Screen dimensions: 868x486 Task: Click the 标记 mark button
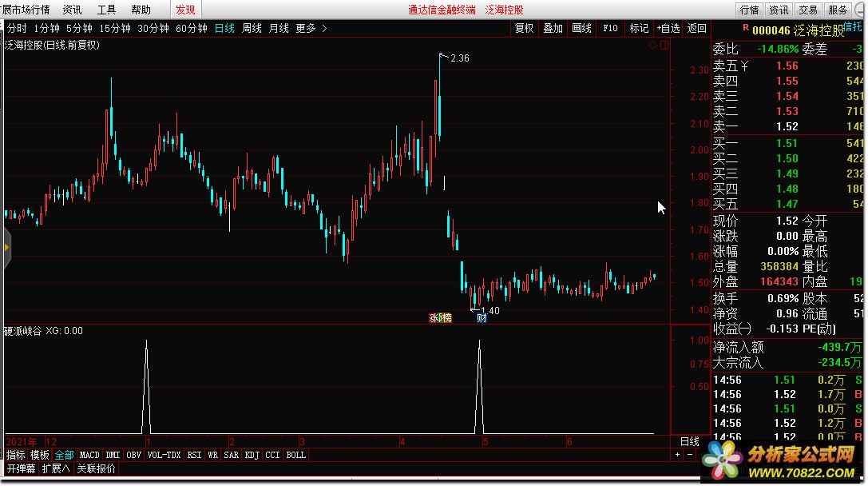tap(639, 28)
